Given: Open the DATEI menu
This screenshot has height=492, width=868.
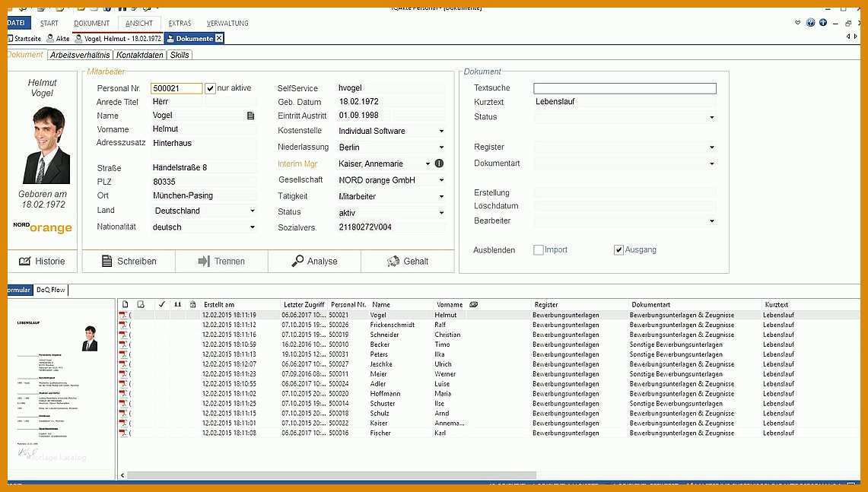Looking at the screenshot, I should (18, 23).
